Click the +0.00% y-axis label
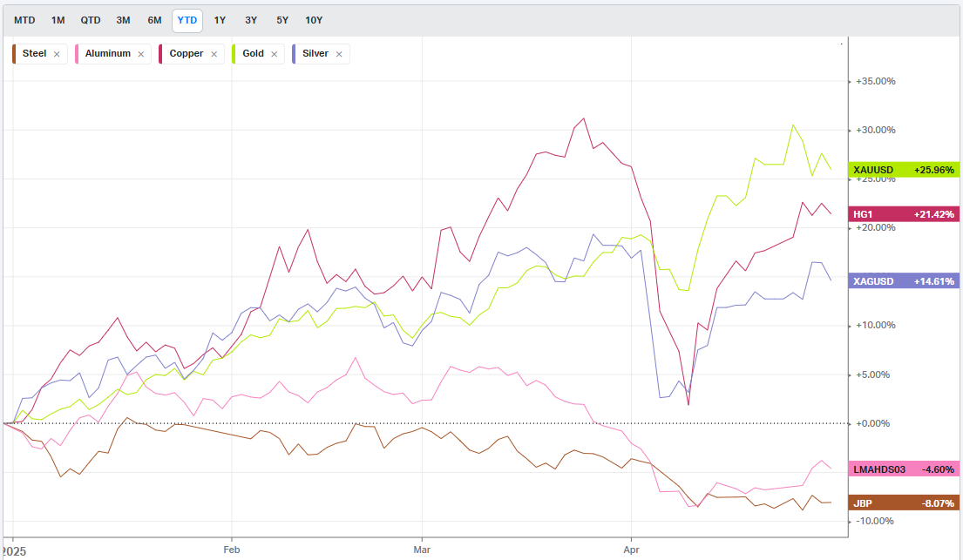 coord(872,423)
